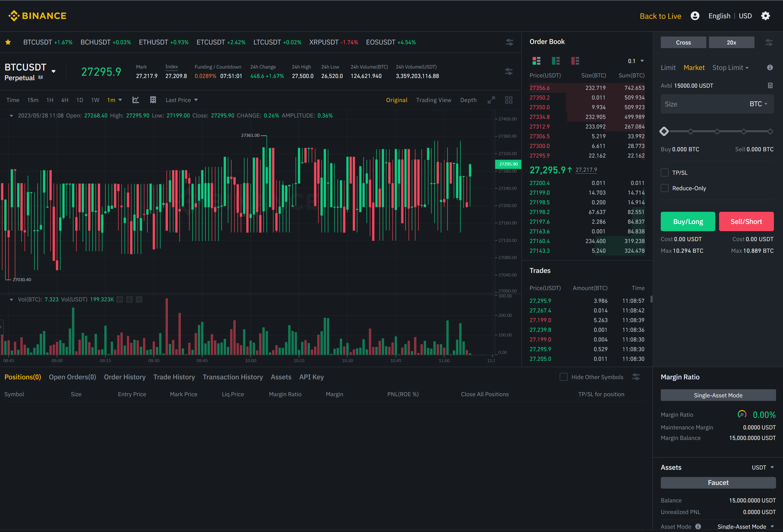Screen dimensions: 783x532
Task: Switch to Trading View chart
Action: 434,100
